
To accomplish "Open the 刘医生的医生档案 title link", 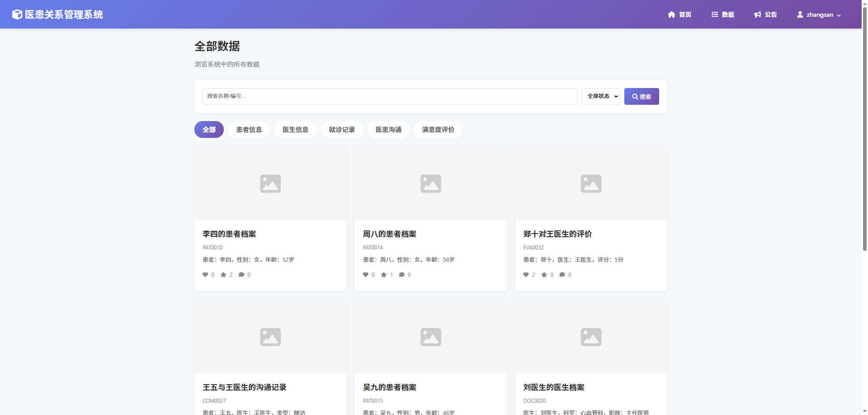I will (x=554, y=387).
